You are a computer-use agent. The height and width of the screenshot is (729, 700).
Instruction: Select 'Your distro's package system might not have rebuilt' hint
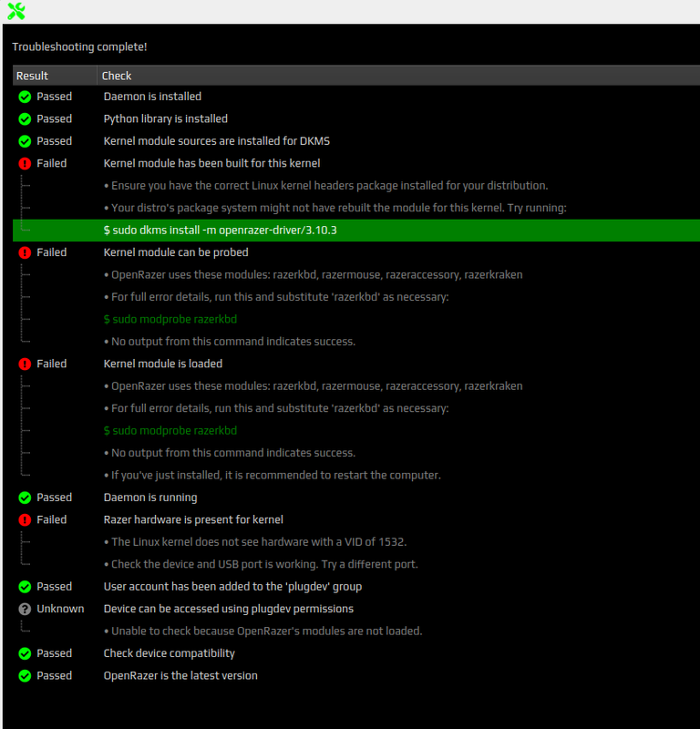click(x=356, y=208)
